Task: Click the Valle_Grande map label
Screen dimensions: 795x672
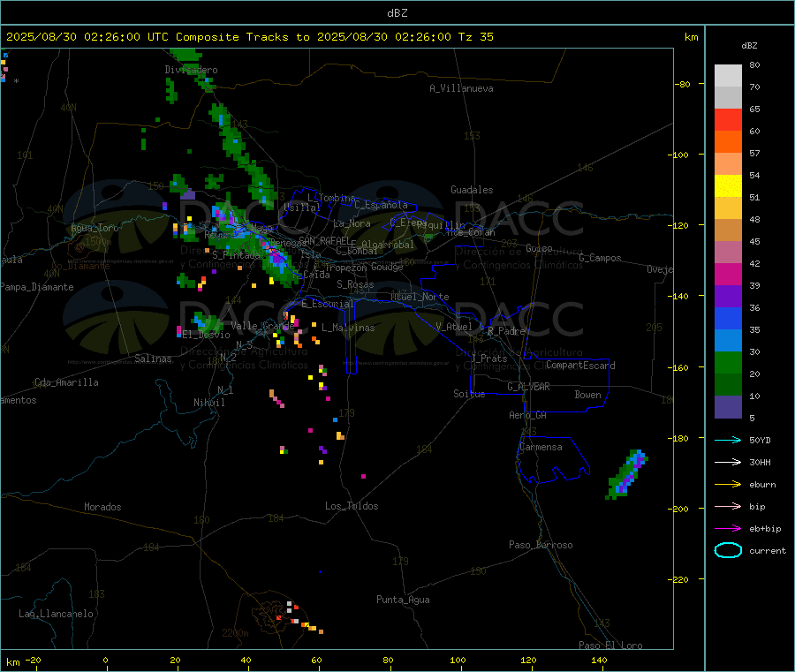Action: 262,326
